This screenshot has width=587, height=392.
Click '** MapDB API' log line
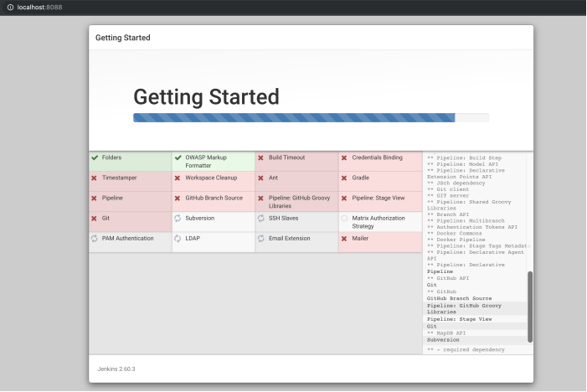pyautogui.click(x=446, y=333)
